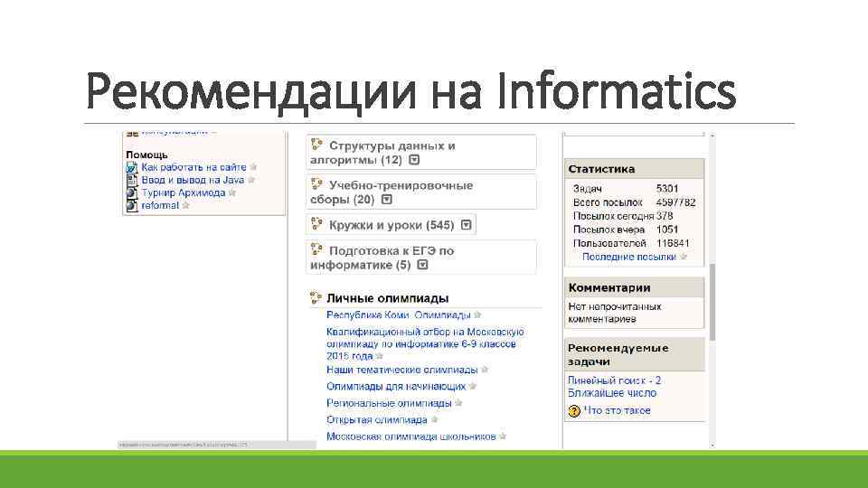Star 'Московская олимпиада школьников' course

click(x=503, y=436)
